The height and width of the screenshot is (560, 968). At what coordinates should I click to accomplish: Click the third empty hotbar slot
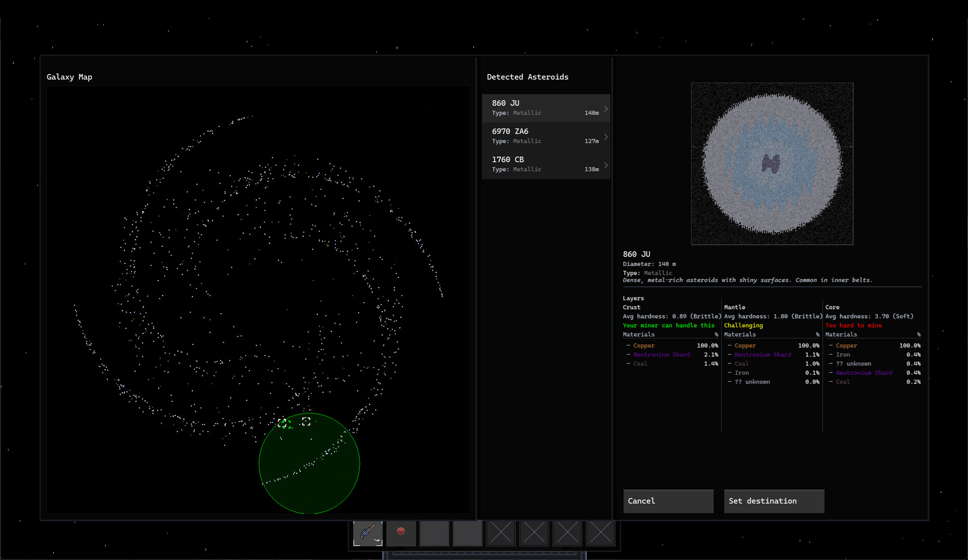coord(434,533)
